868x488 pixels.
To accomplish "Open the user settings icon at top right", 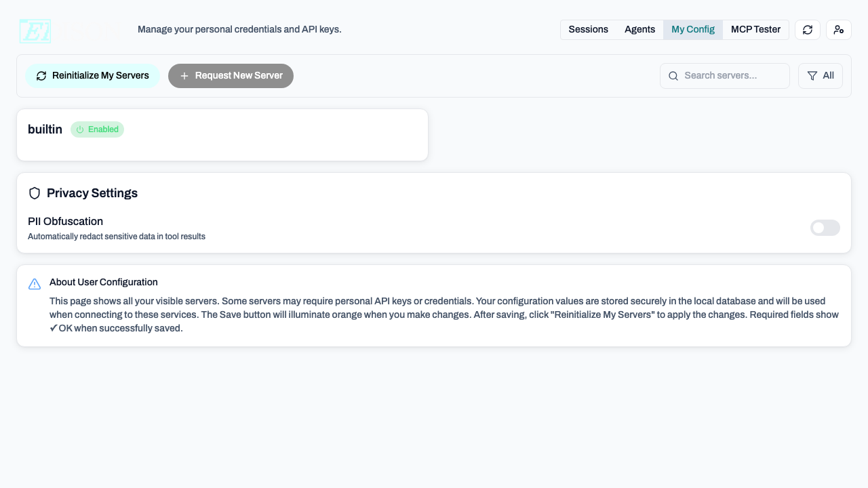I will pos(838,30).
